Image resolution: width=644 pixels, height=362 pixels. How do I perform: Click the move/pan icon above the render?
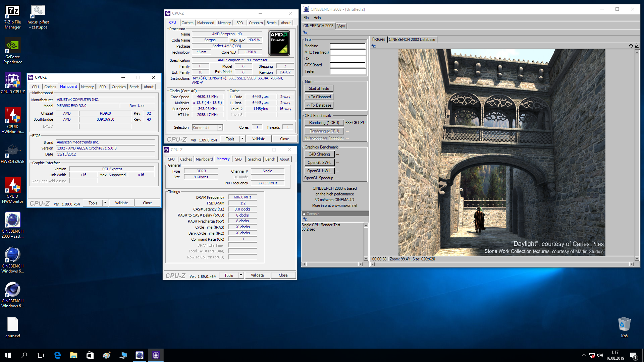point(631,46)
